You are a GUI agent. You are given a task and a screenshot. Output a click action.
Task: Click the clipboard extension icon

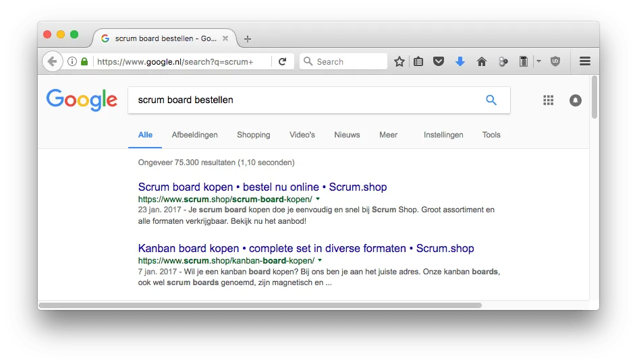point(524,61)
